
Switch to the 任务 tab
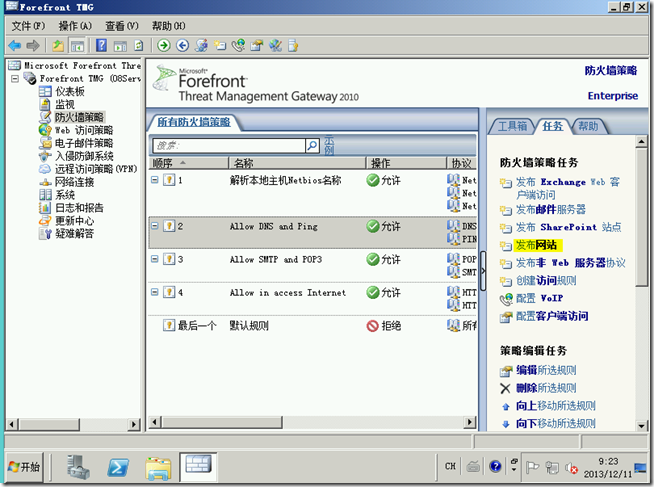tap(553, 126)
